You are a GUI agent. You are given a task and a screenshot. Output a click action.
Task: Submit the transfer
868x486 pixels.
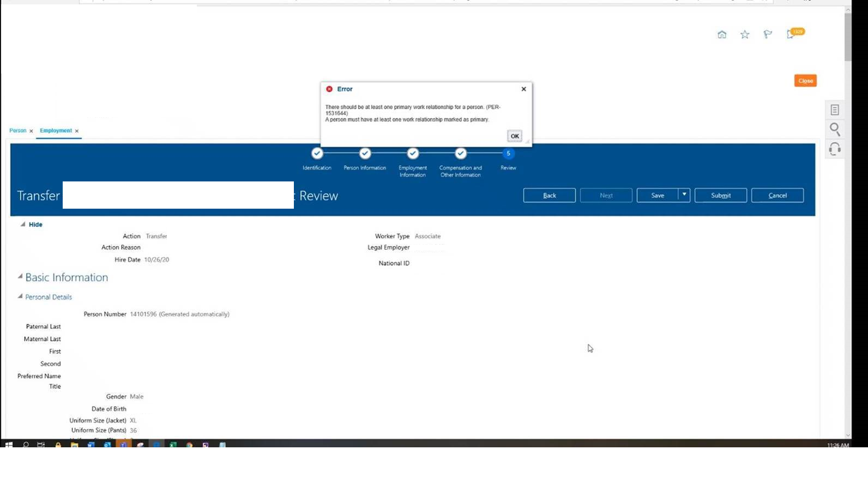coord(721,196)
